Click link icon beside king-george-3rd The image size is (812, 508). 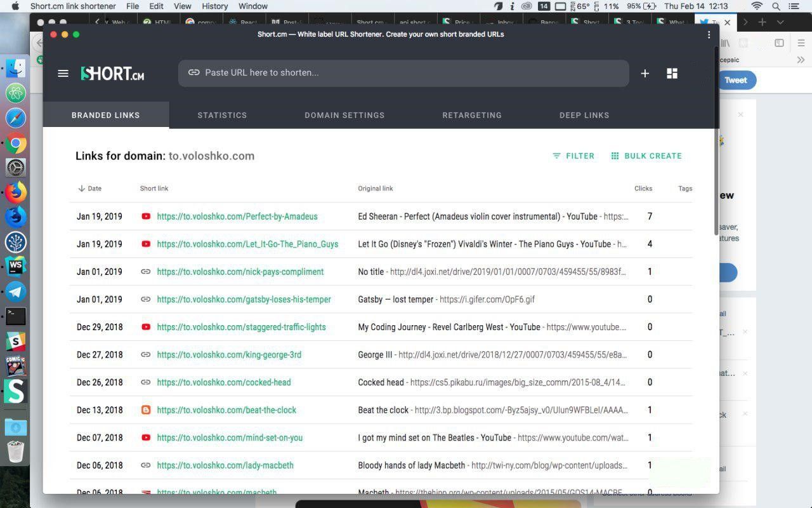coord(146,354)
